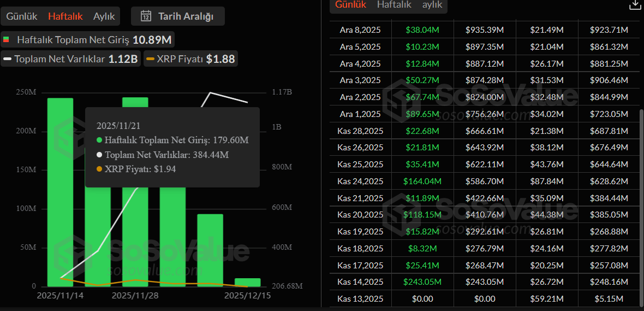Click the white Toplam Net Varlıklar line marker
644x311 pixels.
click(x=7, y=59)
